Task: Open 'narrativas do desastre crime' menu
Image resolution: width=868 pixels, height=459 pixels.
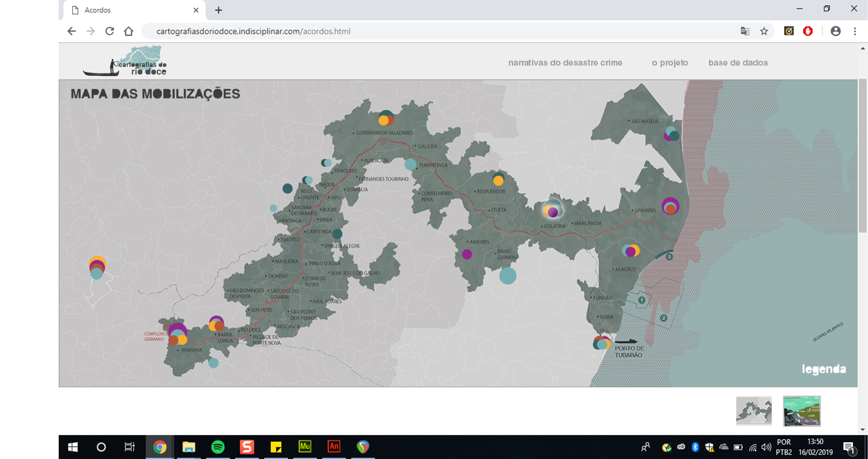Action: [x=565, y=63]
